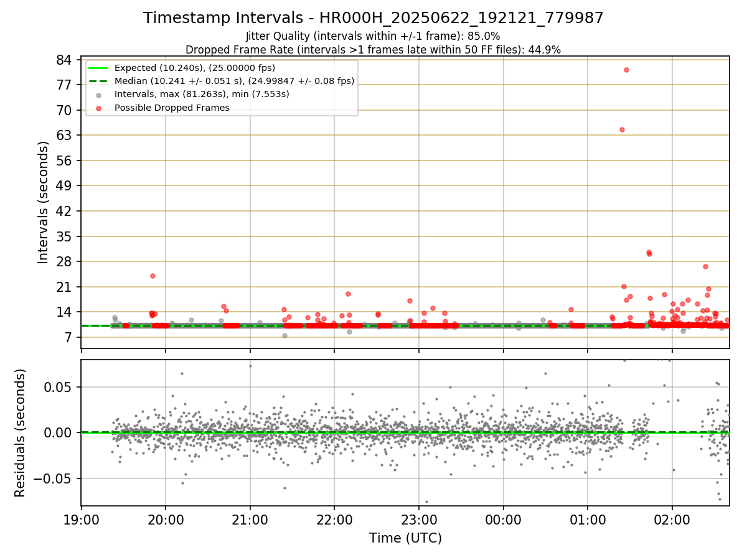The image size is (747, 560).
Task: Click the 7 tick on the intervals axis
Action: (x=69, y=337)
